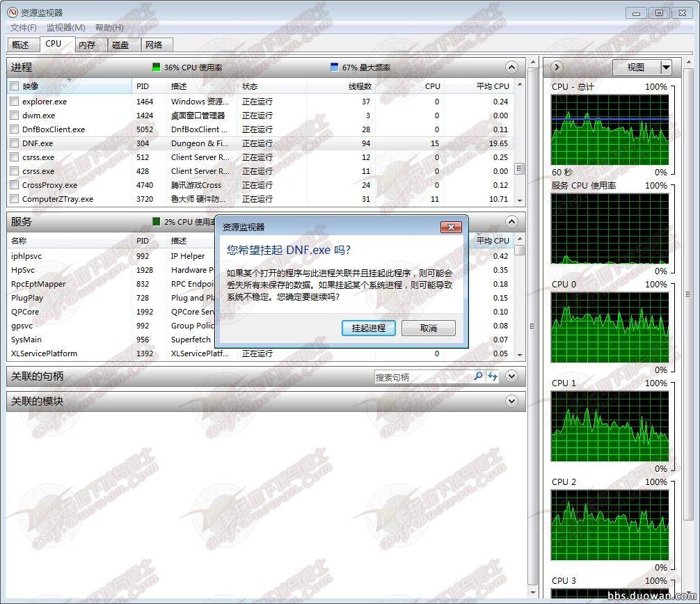700x604 pixels.
Task: Click the refresh icon beside handles search
Action: [x=493, y=376]
